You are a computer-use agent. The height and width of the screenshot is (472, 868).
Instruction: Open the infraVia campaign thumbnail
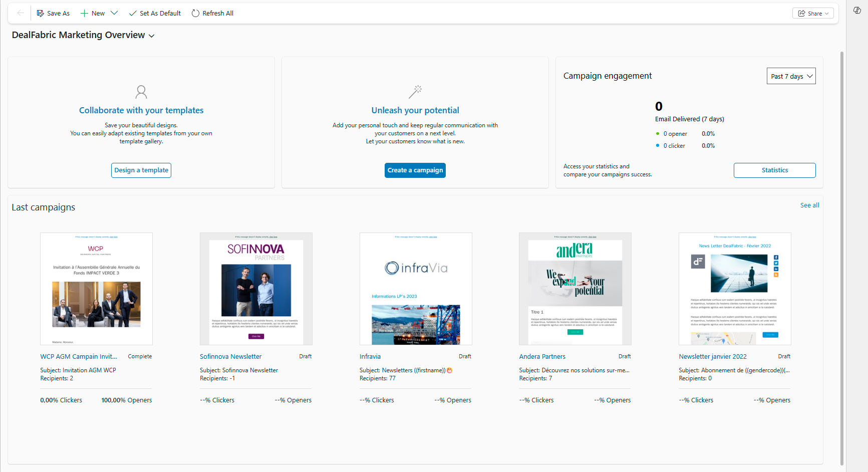(416, 289)
